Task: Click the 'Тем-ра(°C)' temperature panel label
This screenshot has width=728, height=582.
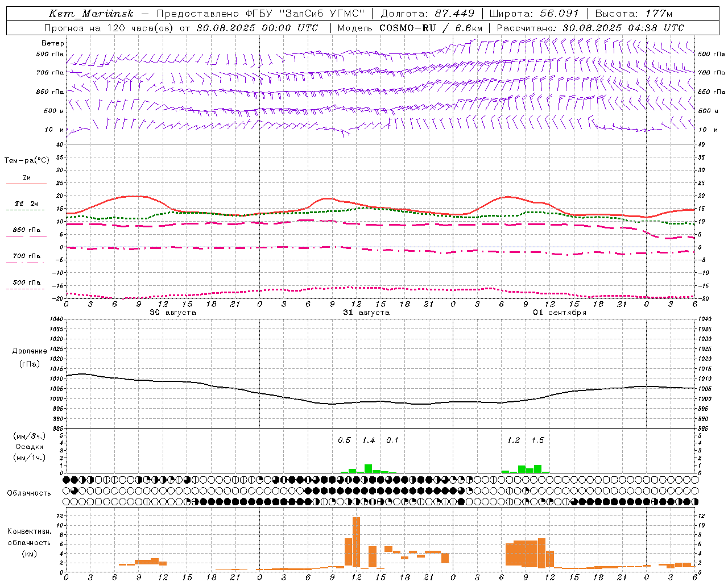Action: pyautogui.click(x=27, y=161)
